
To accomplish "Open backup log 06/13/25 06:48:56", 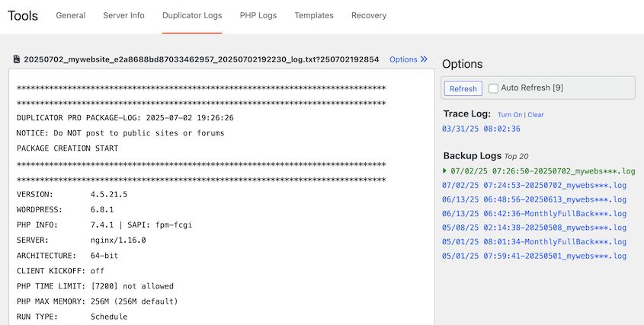I will coord(534,200).
